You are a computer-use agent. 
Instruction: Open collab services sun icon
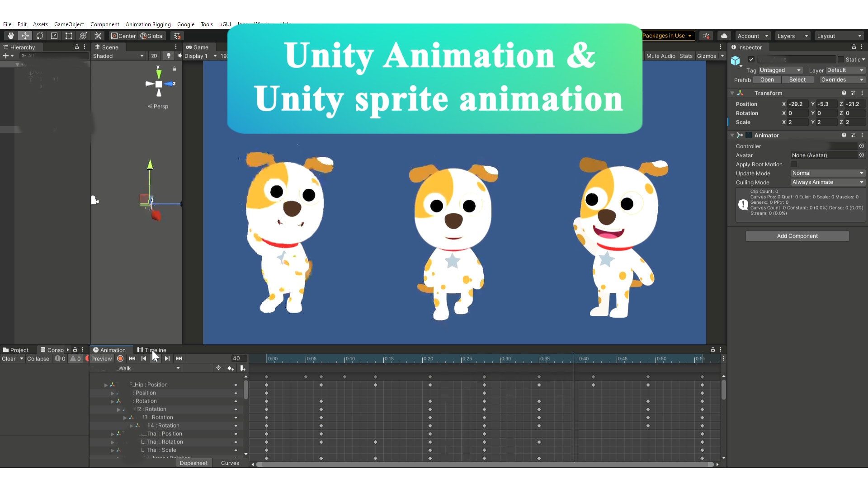tap(706, 36)
